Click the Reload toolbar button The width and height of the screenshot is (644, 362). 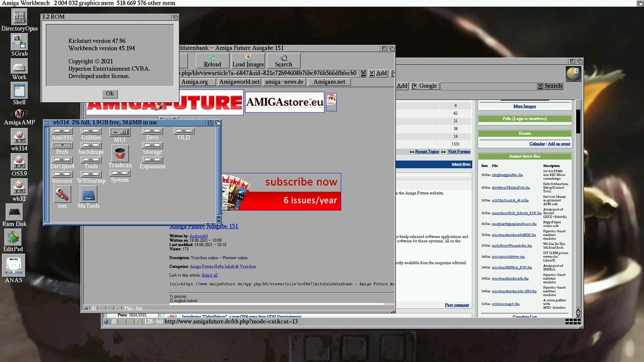(213, 61)
